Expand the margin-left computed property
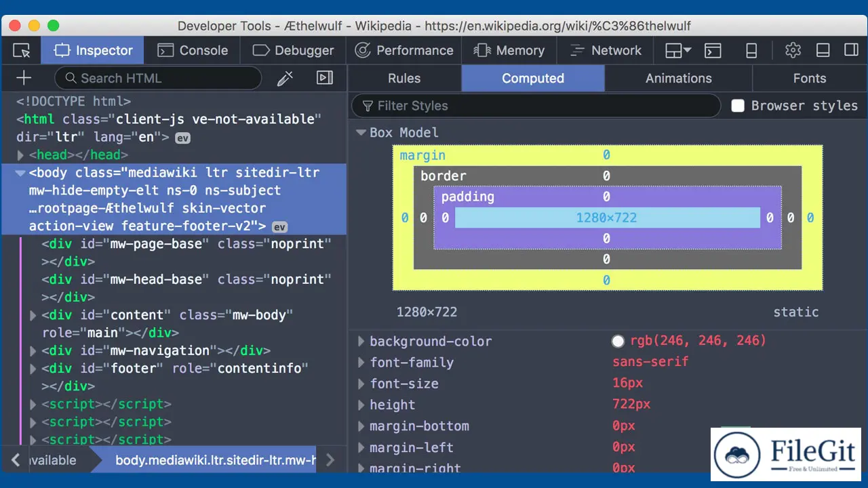The image size is (868, 488). 361,448
